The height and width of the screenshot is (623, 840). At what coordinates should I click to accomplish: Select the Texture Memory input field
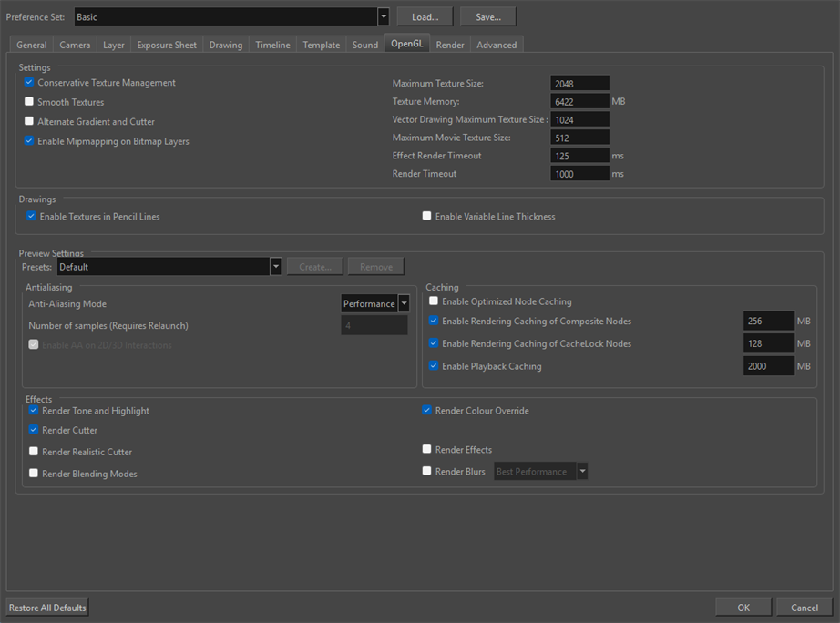pos(579,102)
